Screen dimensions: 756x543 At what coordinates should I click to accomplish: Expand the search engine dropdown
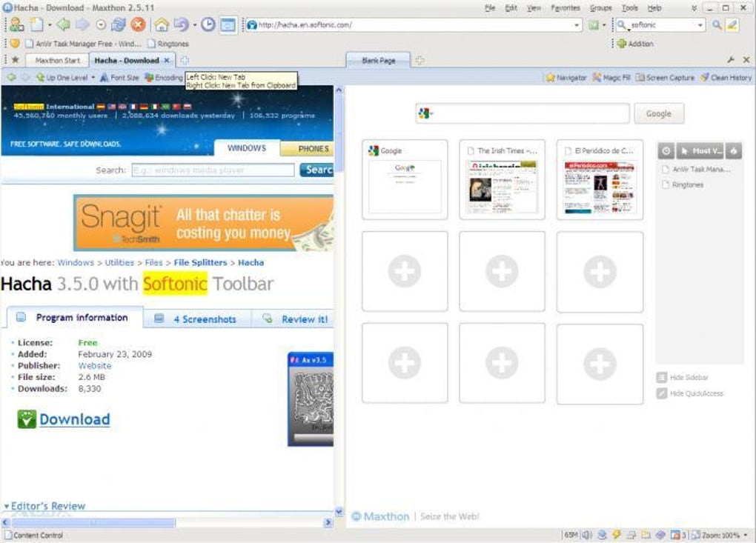click(x=701, y=24)
